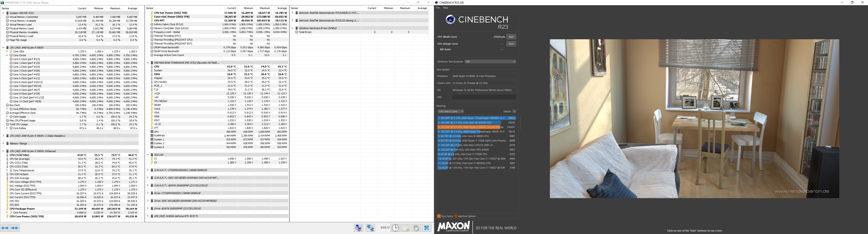The image size is (868, 234).
Task: Select the Intel Core i9-9880H ranking entry
Action: point(476,136)
